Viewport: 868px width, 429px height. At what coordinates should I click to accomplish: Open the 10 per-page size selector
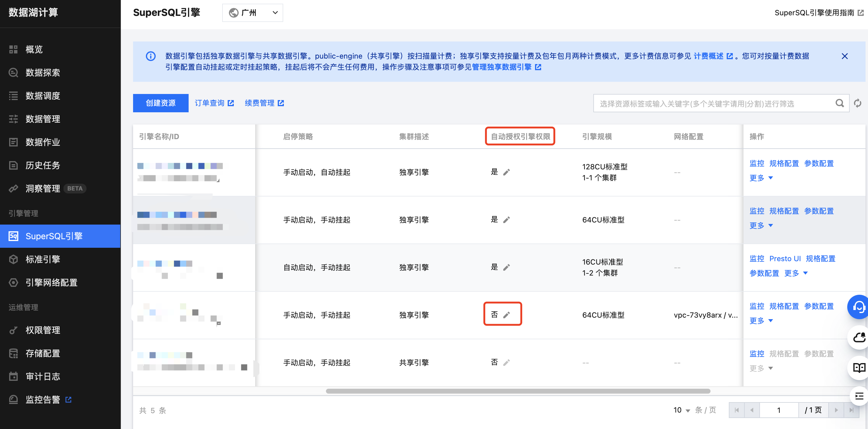click(x=681, y=410)
